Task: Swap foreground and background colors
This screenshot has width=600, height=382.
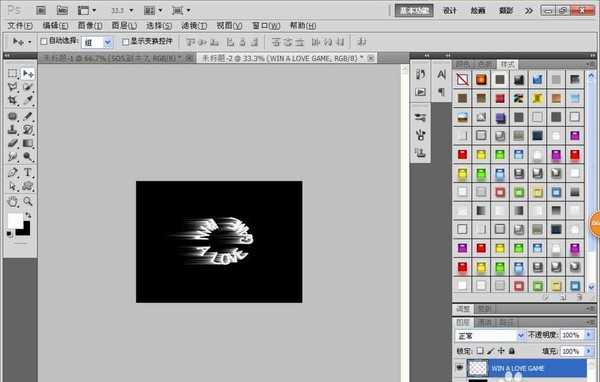Action: [28, 215]
